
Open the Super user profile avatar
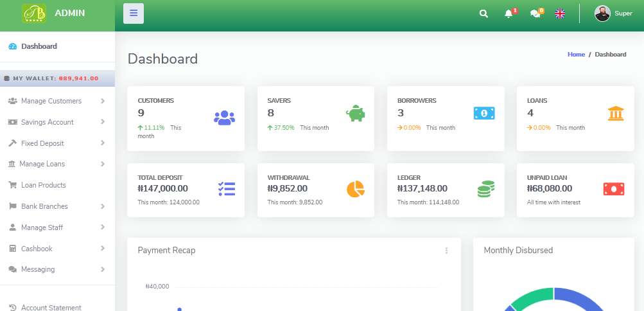click(x=602, y=13)
